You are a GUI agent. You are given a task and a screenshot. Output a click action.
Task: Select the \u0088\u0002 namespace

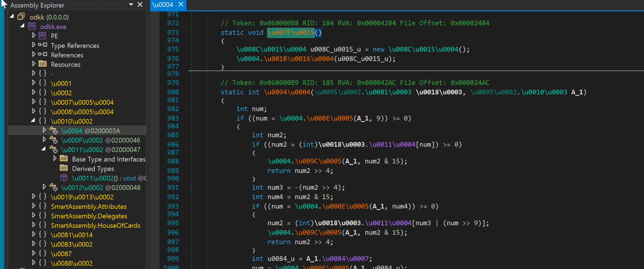click(72, 263)
